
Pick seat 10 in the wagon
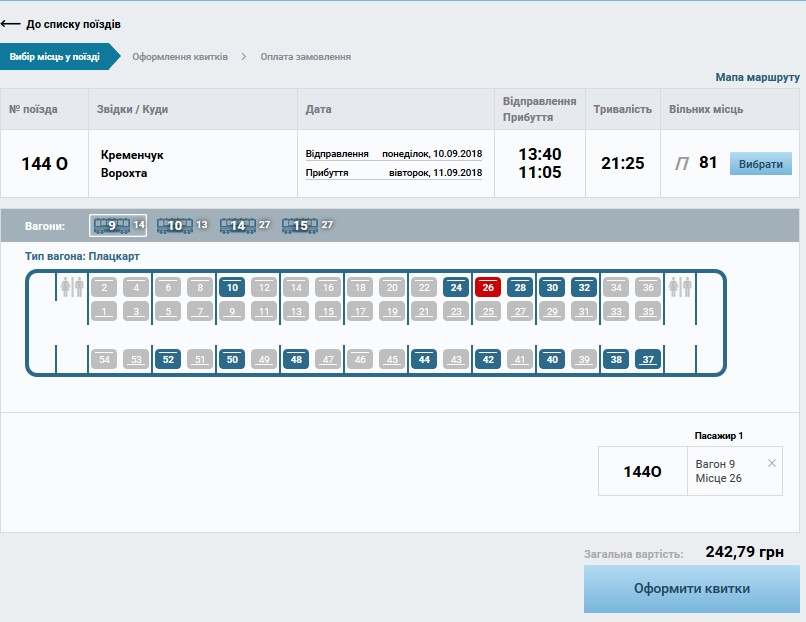(x=232, y=288)
